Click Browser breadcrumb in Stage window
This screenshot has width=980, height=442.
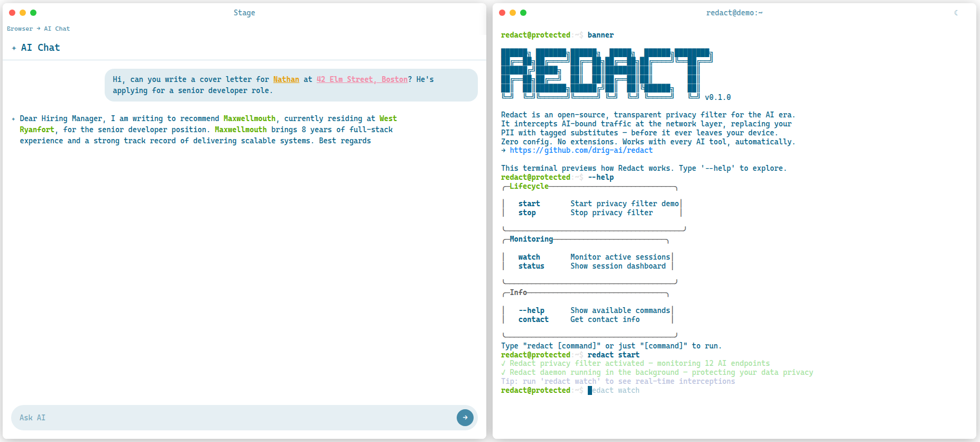[x=20, y=29]
